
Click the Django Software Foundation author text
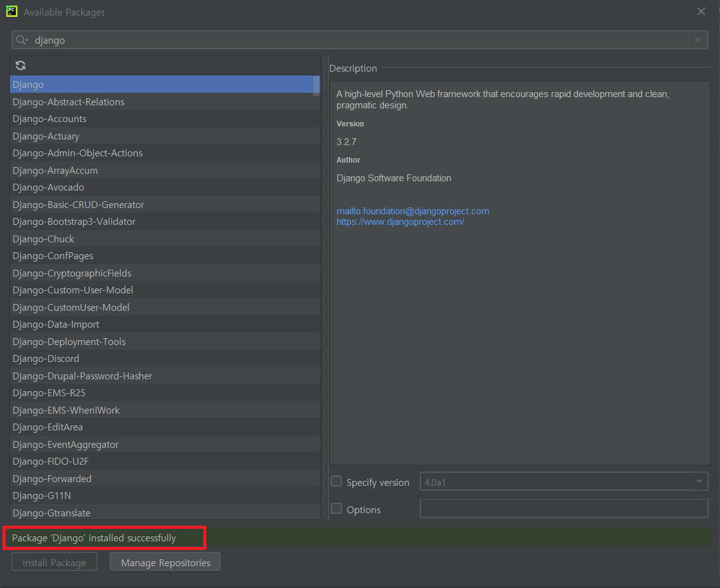393,178
